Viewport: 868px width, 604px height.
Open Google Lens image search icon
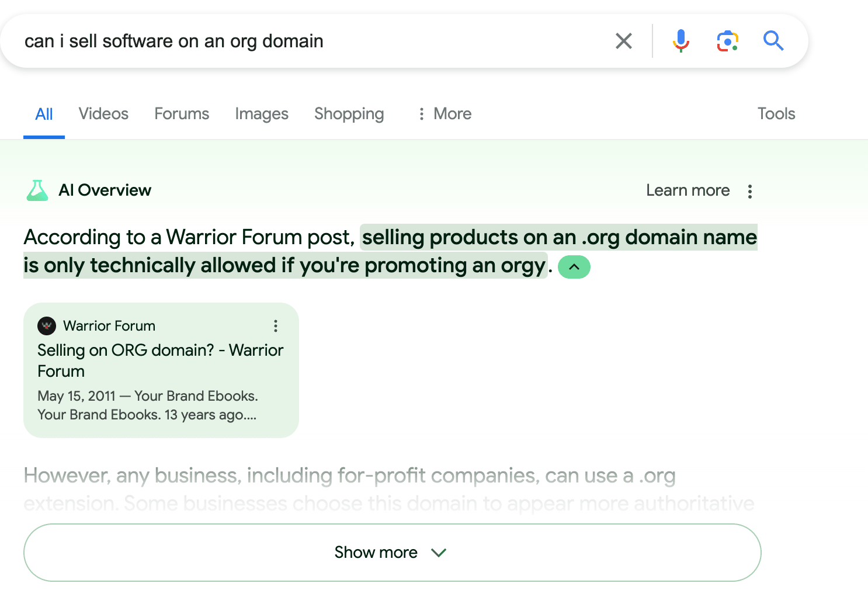tap(728, 41)
